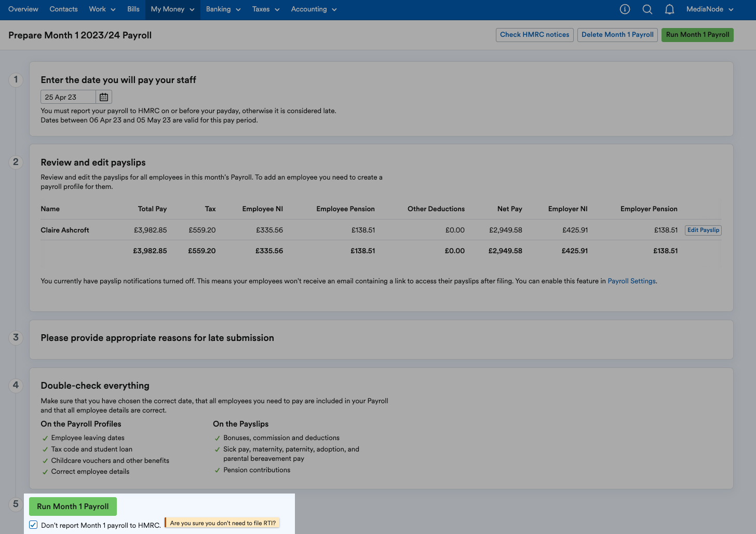Go to the Overview tab

(x=23, y=9)
